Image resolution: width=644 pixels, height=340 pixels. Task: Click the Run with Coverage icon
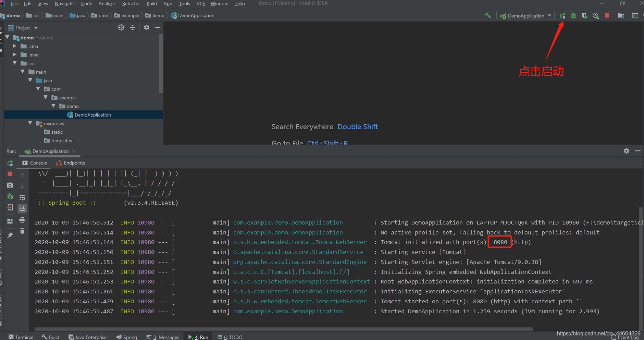(584, 16)
